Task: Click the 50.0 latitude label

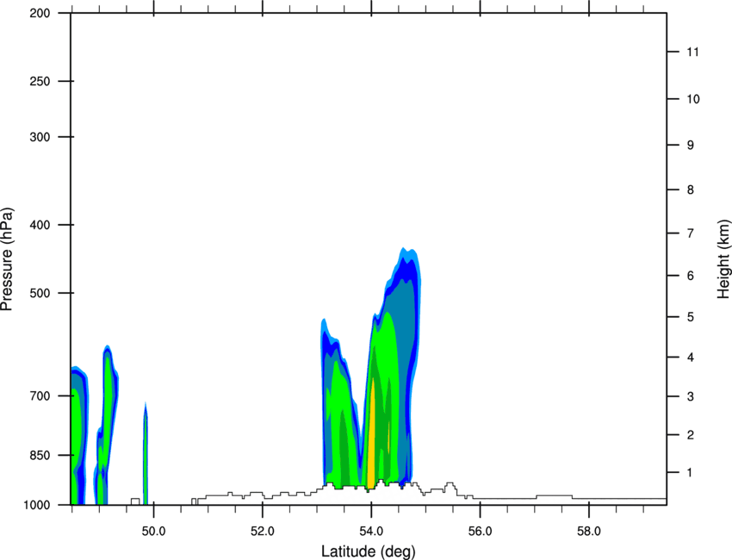Action: (153, 532)
